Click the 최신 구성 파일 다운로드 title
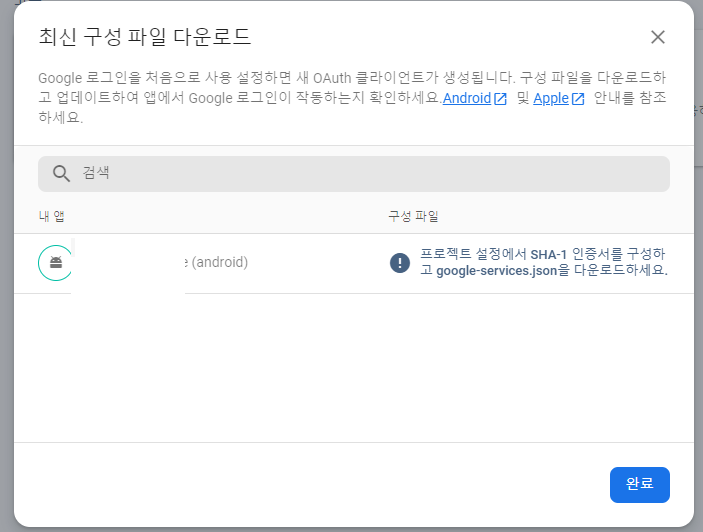 pyautogui.click(x=144, y=37)
